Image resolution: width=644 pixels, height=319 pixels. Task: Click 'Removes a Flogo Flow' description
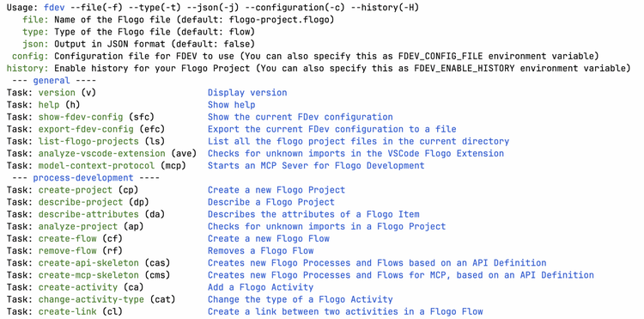261,251
